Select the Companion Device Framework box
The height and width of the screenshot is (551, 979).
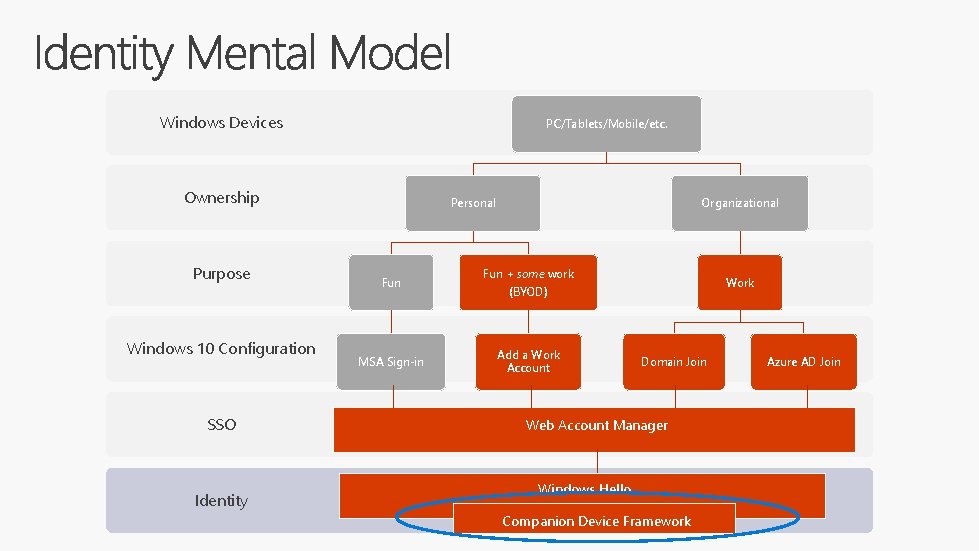pyautogui.click(x=594, y=520)
